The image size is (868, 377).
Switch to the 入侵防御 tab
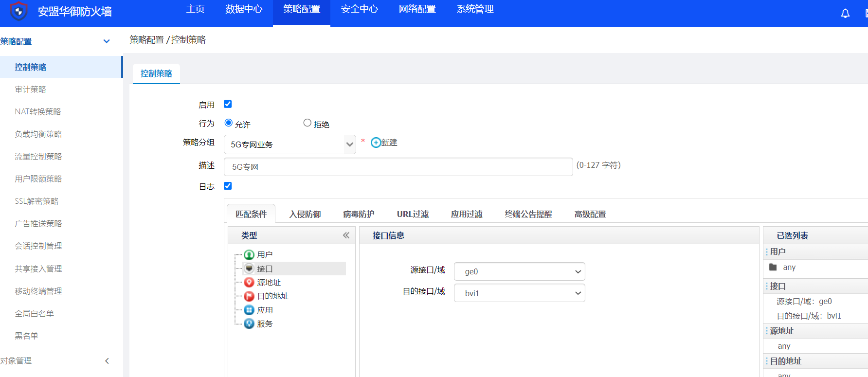coord(305,214)
